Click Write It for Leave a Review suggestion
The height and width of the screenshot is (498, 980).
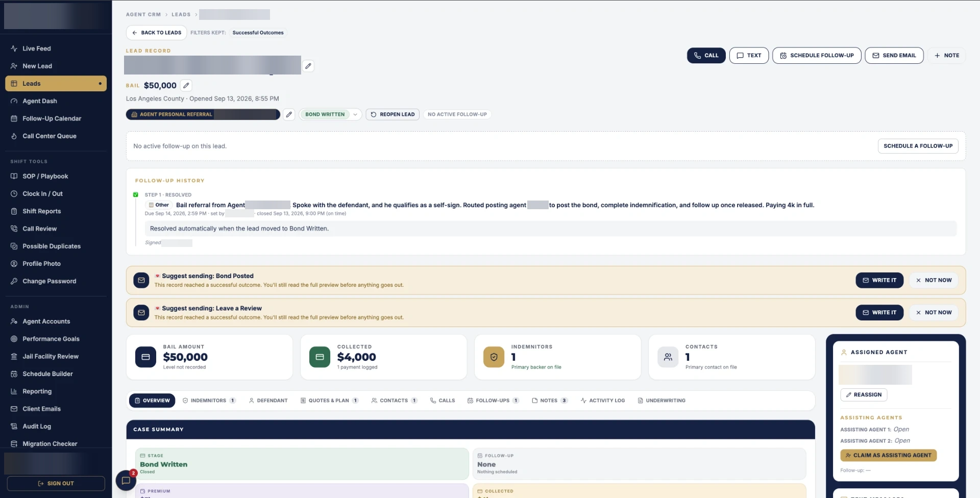[879, 312]
